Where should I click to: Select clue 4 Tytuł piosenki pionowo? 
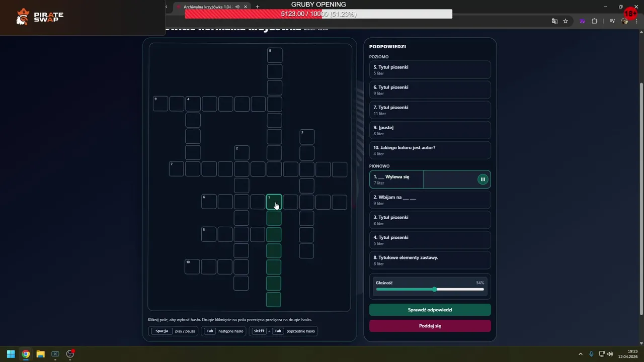click(430, 240)
